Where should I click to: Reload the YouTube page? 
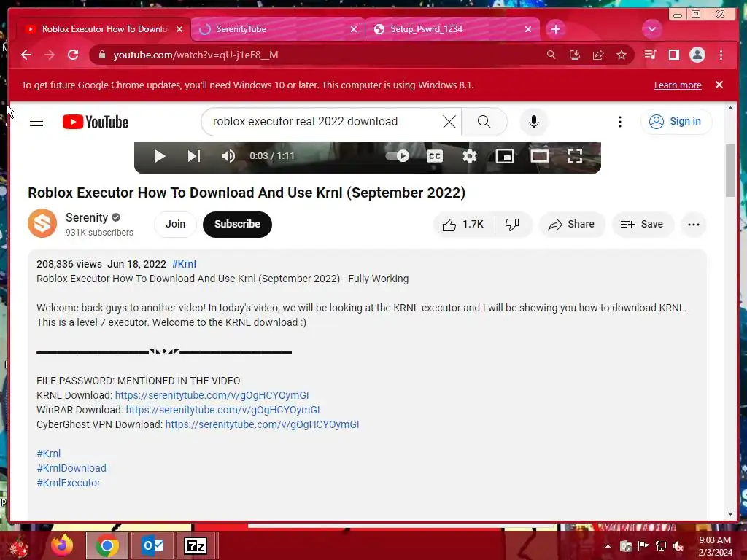pos(73,55)
